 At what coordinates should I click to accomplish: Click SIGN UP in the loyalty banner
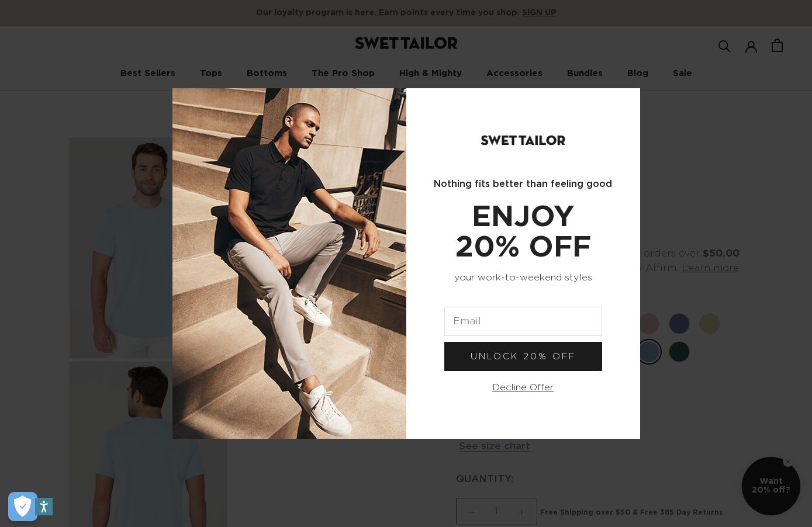point(539,12)
